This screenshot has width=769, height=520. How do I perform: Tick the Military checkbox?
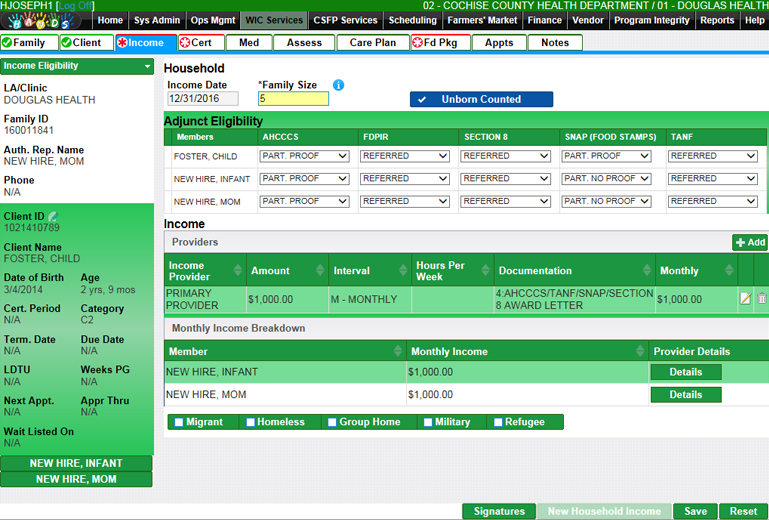point(428,422)
